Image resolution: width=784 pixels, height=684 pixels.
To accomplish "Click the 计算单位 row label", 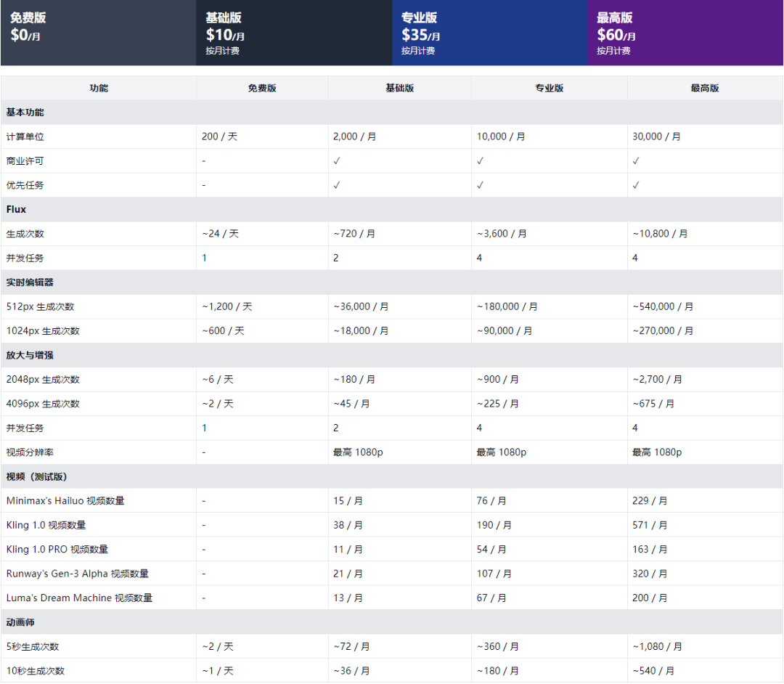I will tap(25, 137).
